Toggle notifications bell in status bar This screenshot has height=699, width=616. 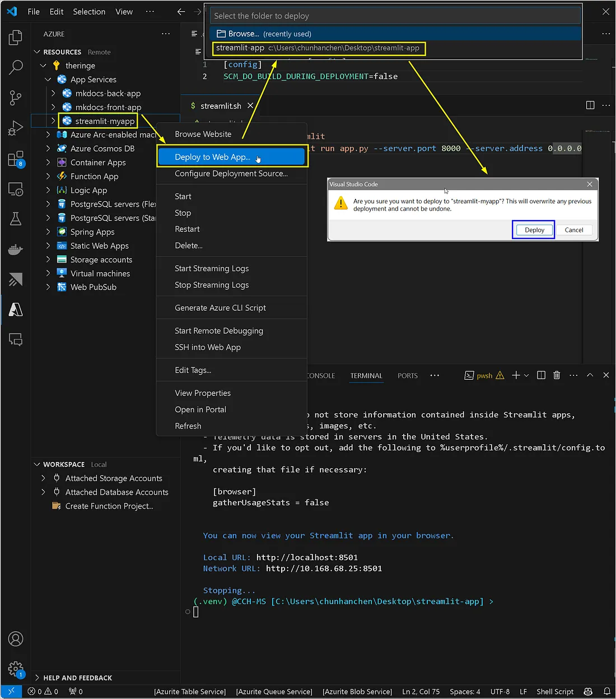click(x=606, y=691)
